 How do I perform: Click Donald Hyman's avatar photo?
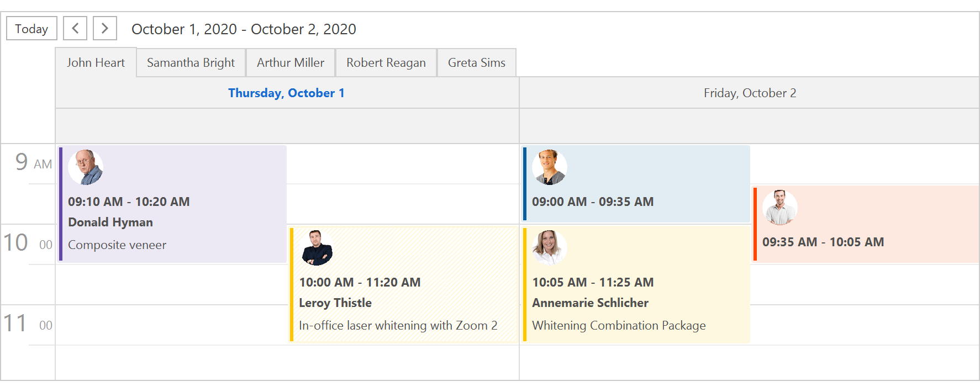[86, 167]
